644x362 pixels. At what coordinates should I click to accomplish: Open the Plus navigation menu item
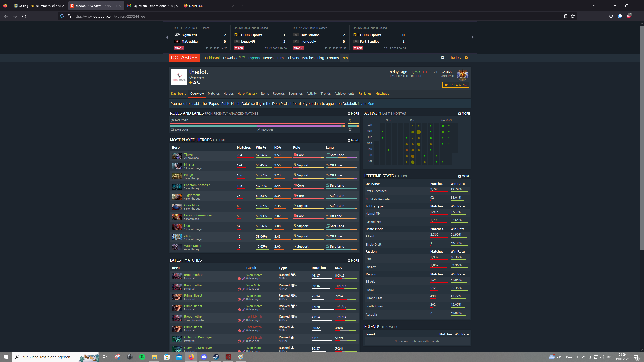coord(345,58)
